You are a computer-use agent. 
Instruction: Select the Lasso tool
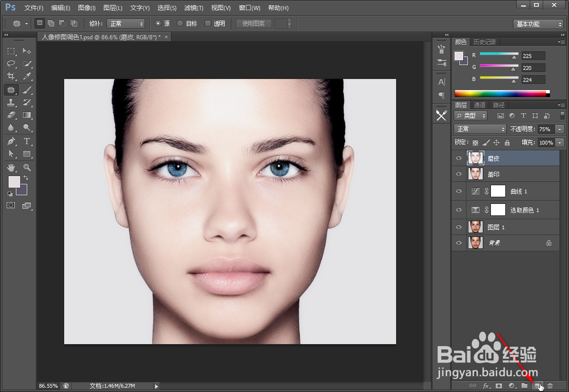tap(11, 64)
